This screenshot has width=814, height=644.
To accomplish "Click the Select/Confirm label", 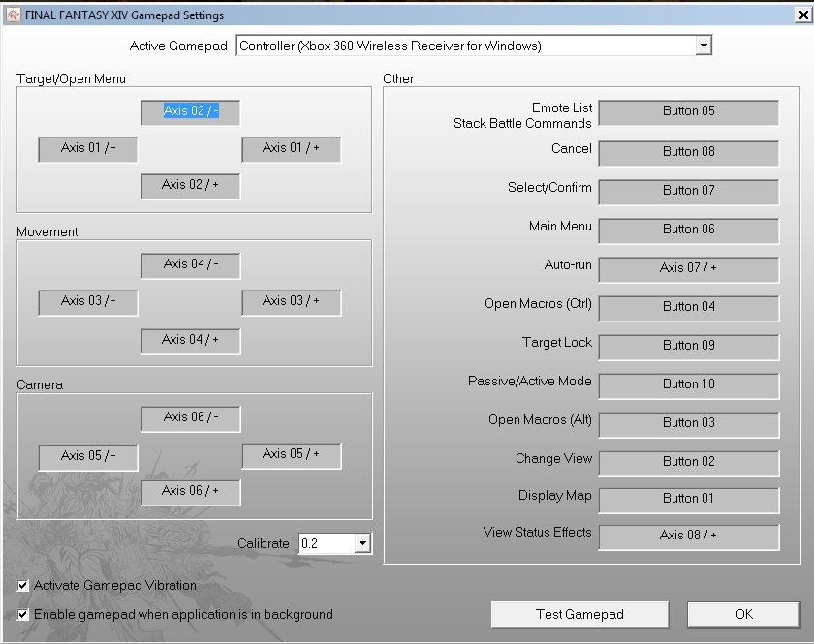I will 549,187.
